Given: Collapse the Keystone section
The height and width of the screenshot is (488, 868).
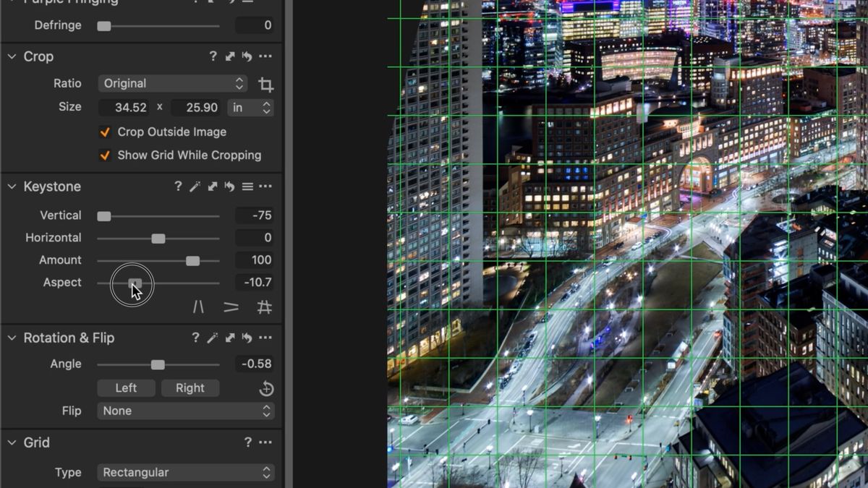Looking at the screenshot, I should (x=12, y=186).
